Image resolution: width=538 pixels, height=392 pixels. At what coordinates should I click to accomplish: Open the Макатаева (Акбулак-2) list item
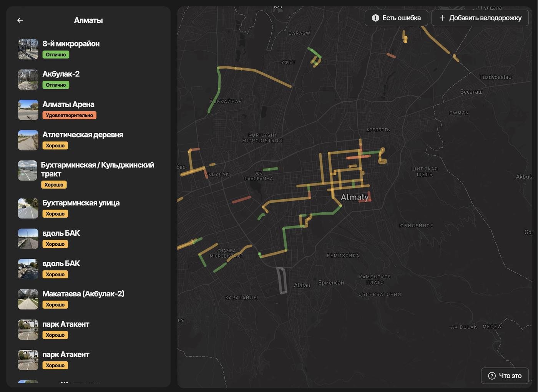(83, 294)
